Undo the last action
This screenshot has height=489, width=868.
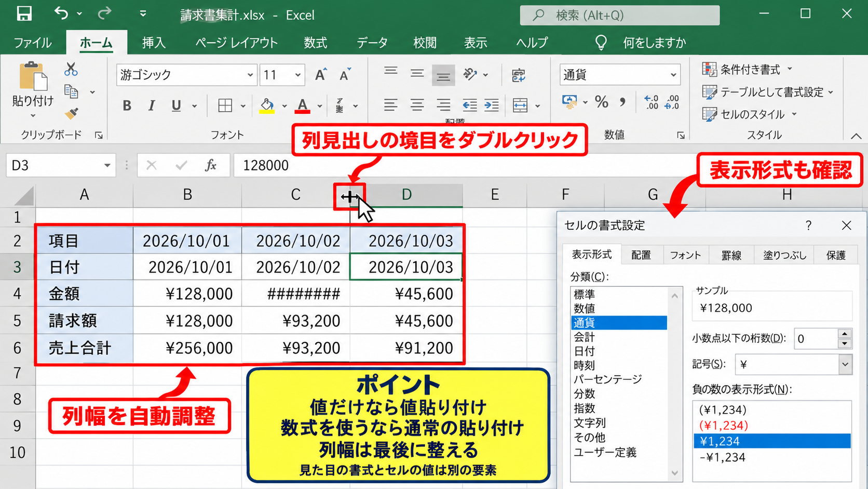tap(61, 14)
